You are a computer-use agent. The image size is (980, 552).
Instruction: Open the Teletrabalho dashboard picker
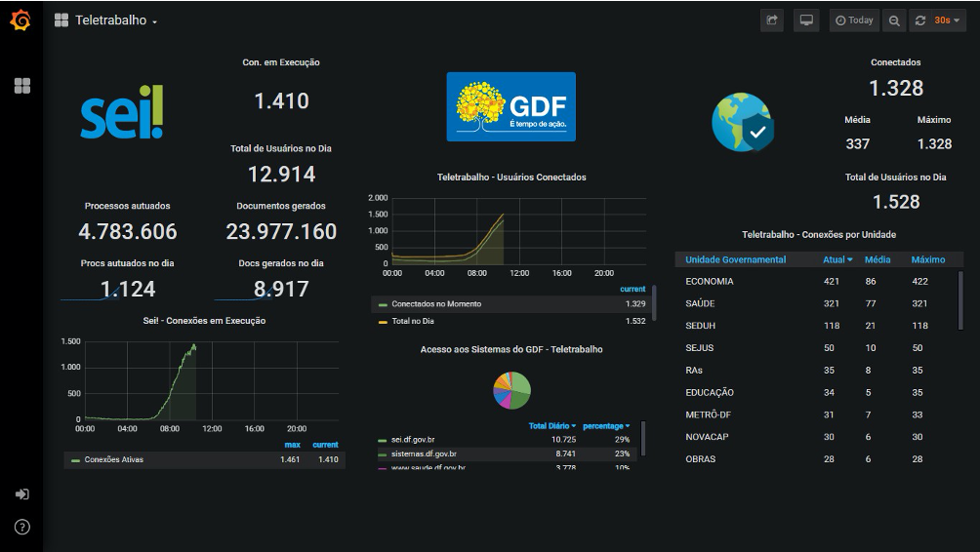pyautogui.click(x=116, y=20)
